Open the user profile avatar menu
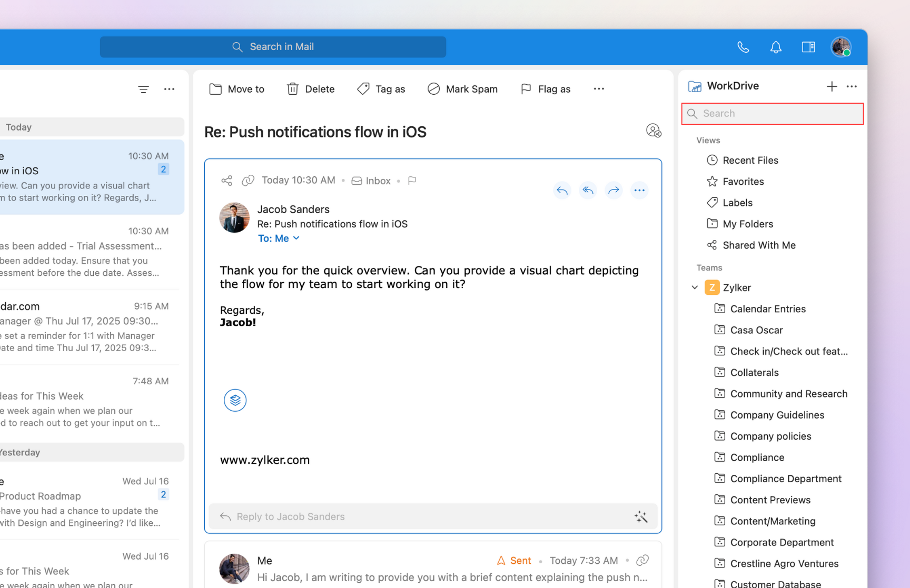Viewport: 910px width, 588px height. pyautogui.click(x=841, y=47)
